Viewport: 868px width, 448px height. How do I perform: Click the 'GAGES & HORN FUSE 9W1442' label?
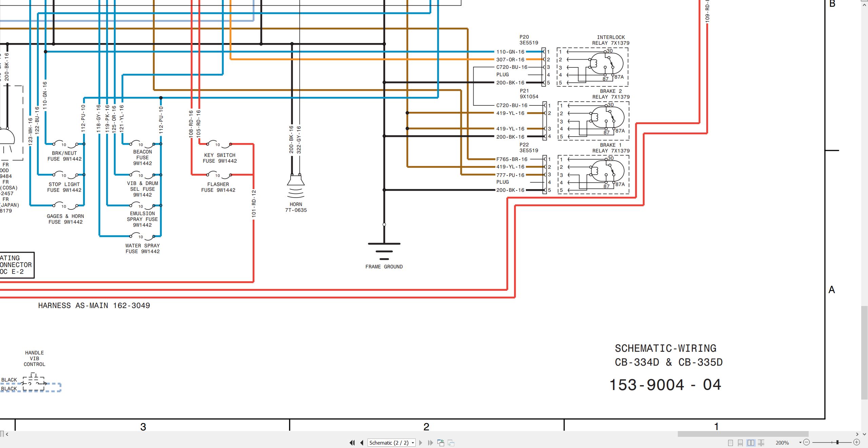pyautogui.click(x=65, y=219)
